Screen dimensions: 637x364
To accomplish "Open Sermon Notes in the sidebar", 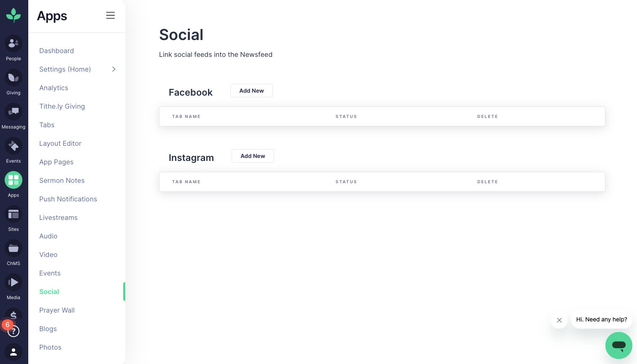I will (62, 180).
